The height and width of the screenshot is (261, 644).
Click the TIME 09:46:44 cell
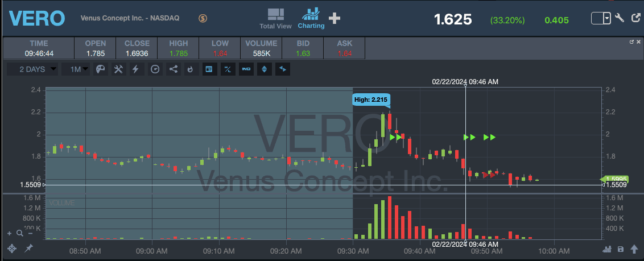pos(39,48)
